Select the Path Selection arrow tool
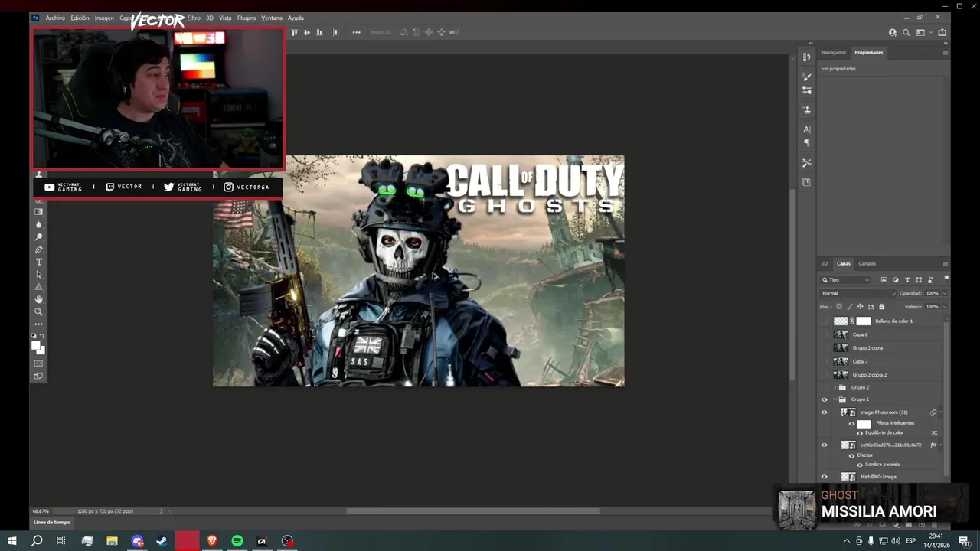This screenshot has width=980, height=551. [39, 275]
